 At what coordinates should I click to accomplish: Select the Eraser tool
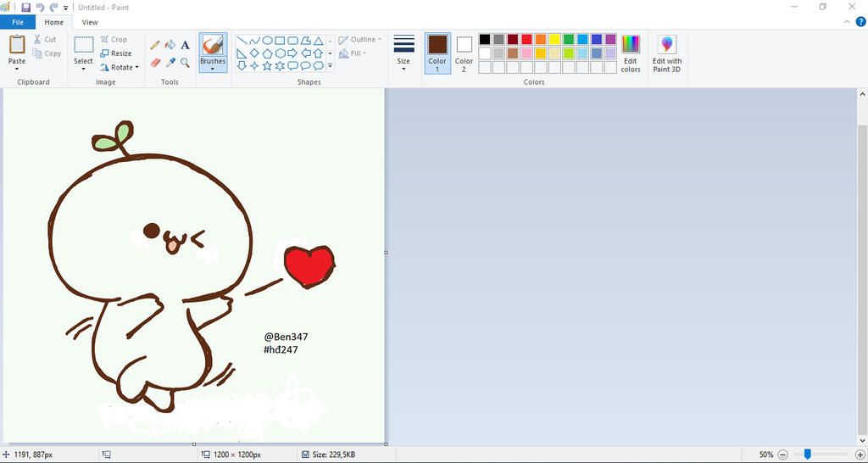click(x=155, y=63)
